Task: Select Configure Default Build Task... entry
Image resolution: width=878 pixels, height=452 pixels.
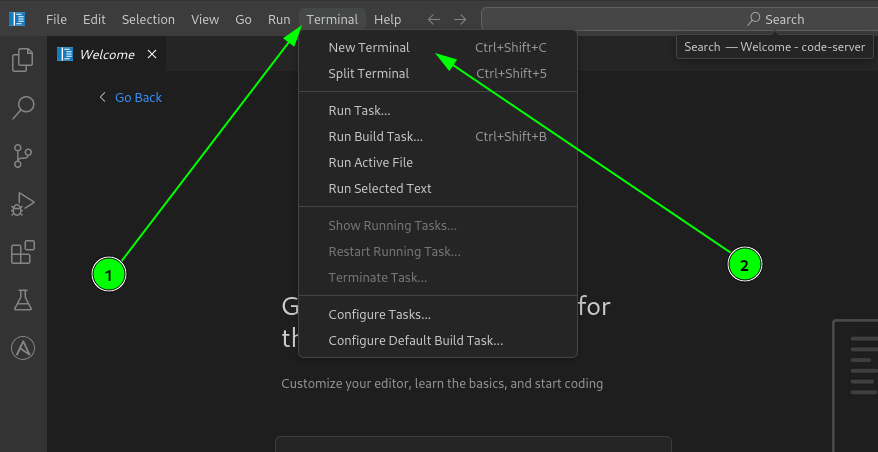Action: [x=438, y=341]
